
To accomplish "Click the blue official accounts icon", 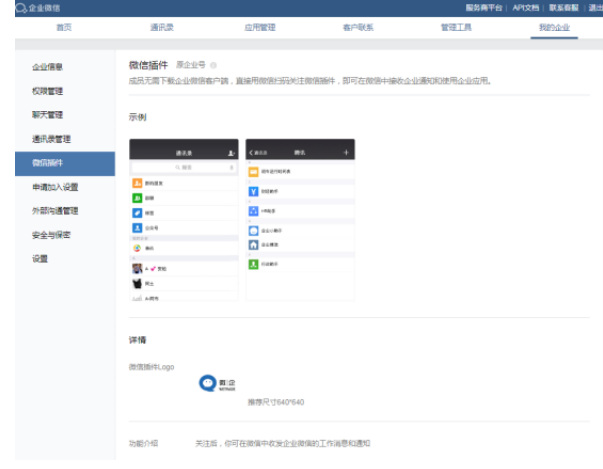I will (137, 228).
